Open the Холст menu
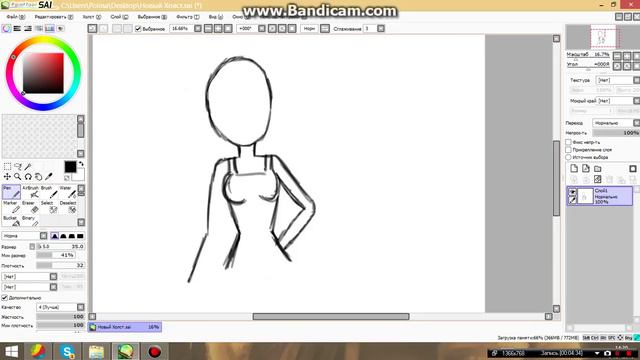 91,17
